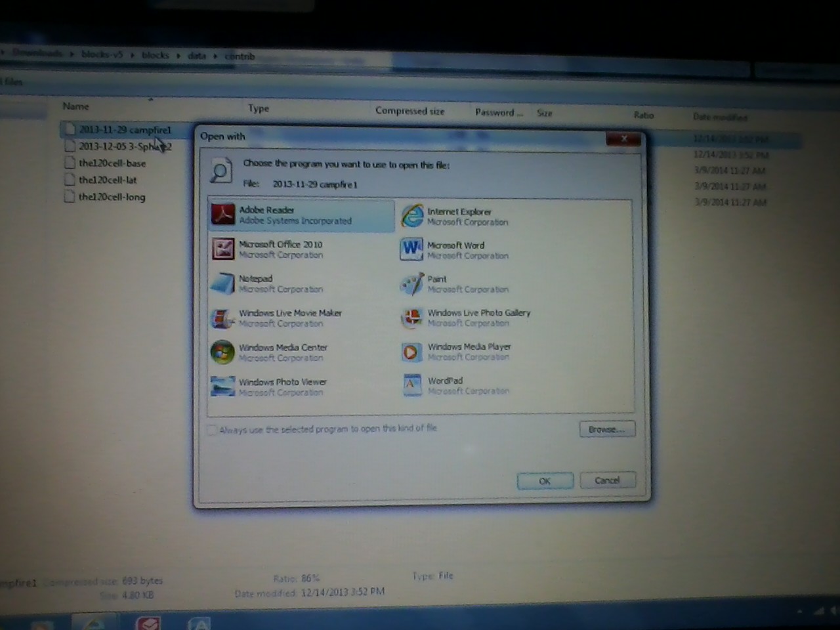Click file icon beside the120cell-base
840x630 pixels.
(70, 162)
